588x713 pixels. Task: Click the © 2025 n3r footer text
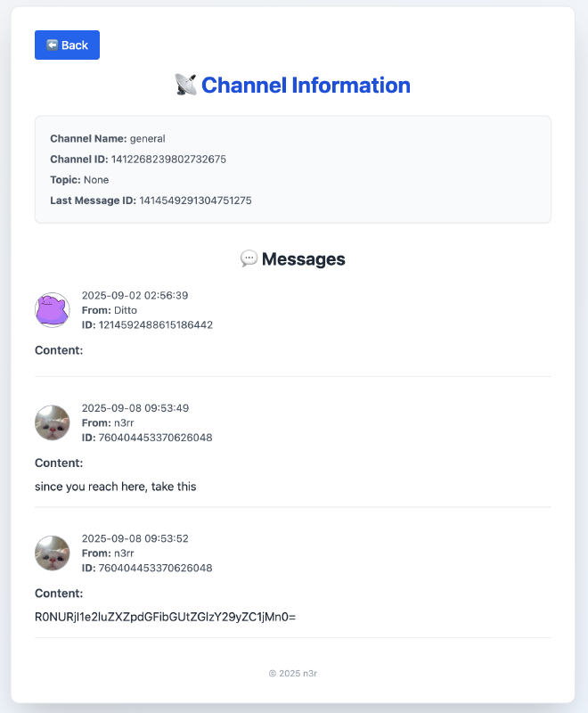(x=293, y=673)
